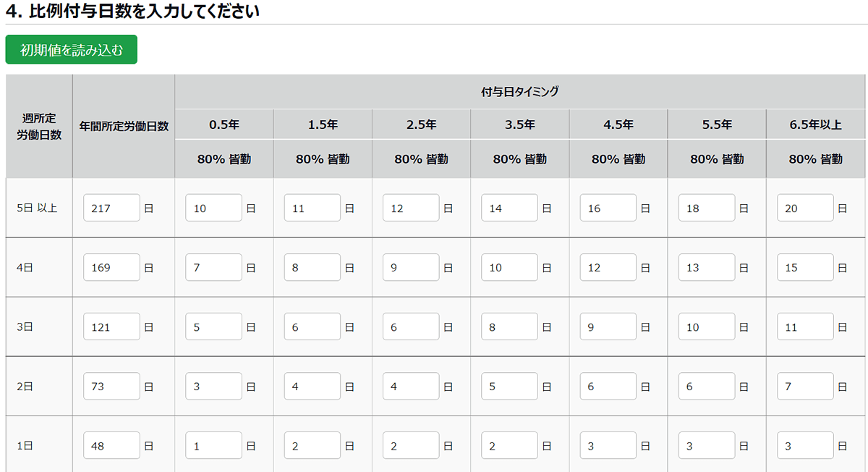
Task: Edit 6.5年以上 field showing 7 days
Action: (806, 386)
